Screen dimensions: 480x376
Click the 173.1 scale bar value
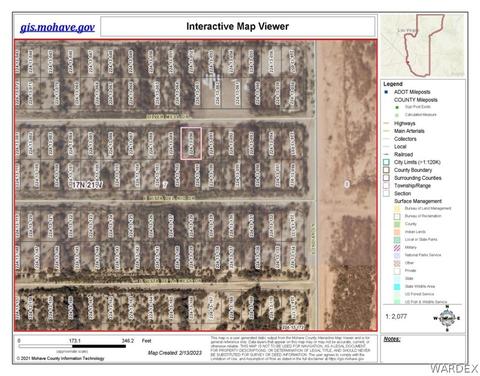pos(74,341)
